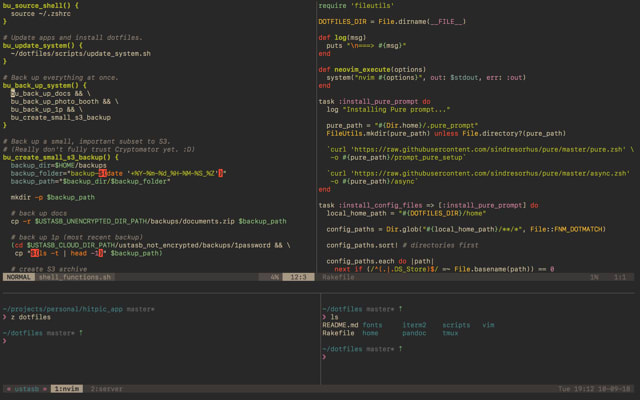
Task: Click the 'local_home_path =' line
Action: coord(406,213)
